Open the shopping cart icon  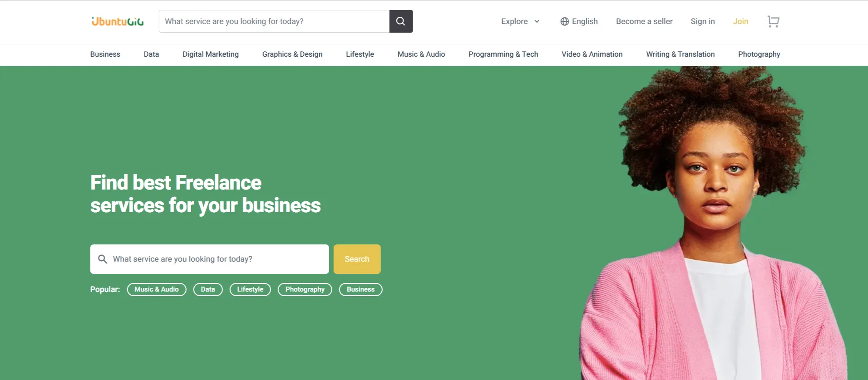point(774,21)
